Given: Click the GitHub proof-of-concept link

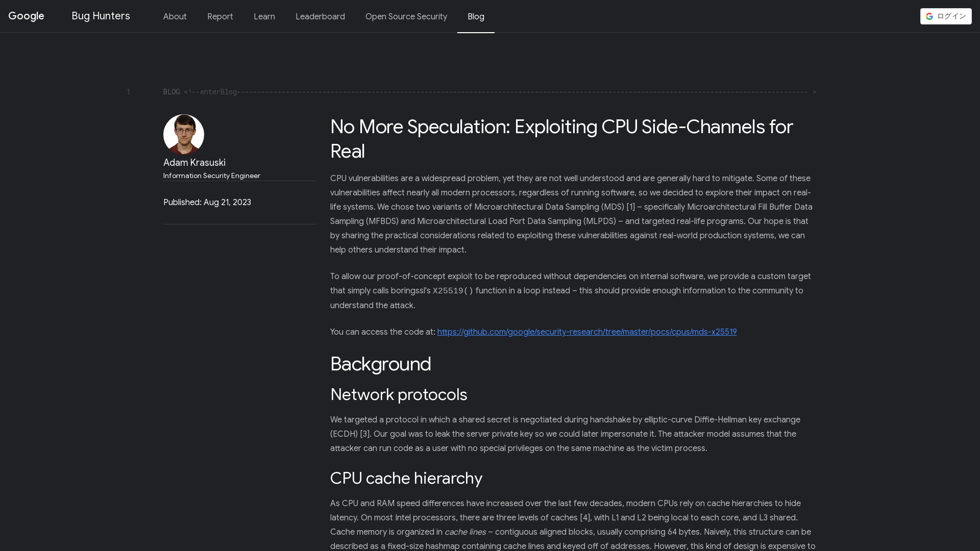Looking at the screenshot, I should click(587, 332).
